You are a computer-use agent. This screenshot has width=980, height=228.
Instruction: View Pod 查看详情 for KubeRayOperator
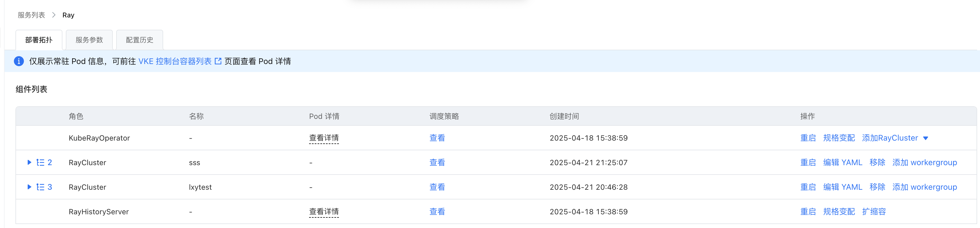tap(324, 138)
